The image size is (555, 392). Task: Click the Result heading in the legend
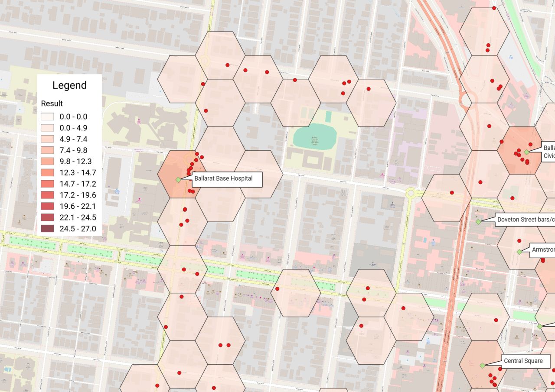52,104
